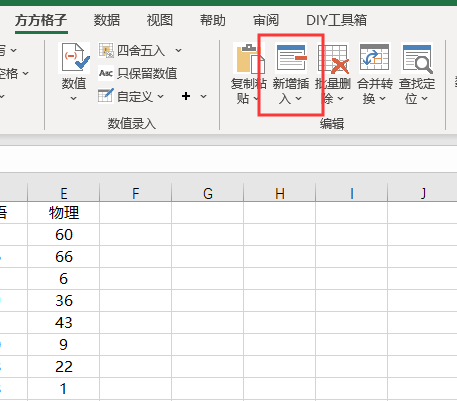Expand the 自定义 dropdown arrow
Screen dimensions: 457x401
click(x=161, y=96)
